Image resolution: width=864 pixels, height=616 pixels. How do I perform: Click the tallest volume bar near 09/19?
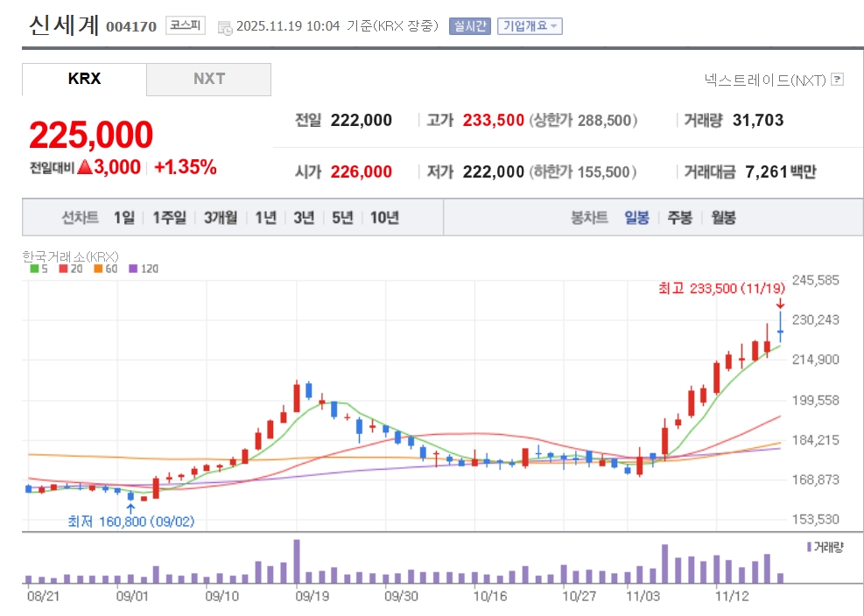297,561
